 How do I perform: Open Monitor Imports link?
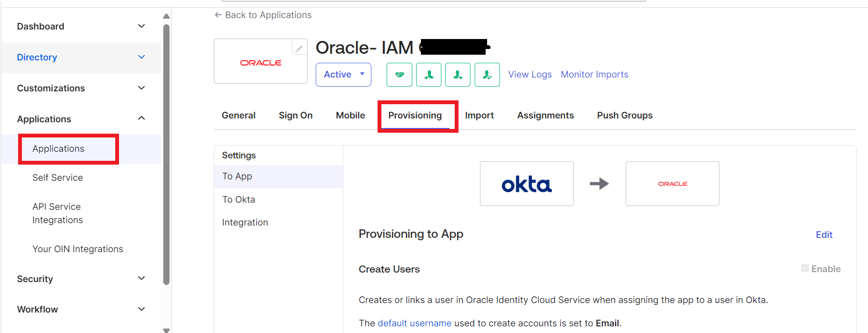click(x=595, y=74)
